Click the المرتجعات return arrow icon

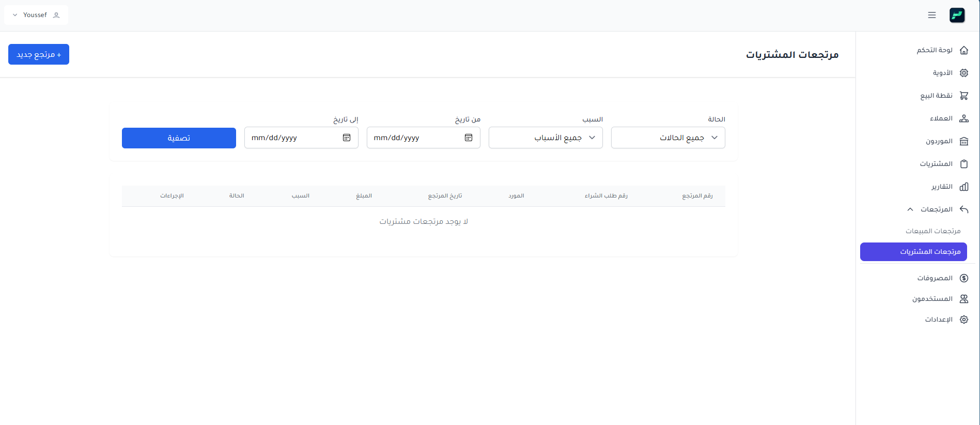click(x=964, y=209)
